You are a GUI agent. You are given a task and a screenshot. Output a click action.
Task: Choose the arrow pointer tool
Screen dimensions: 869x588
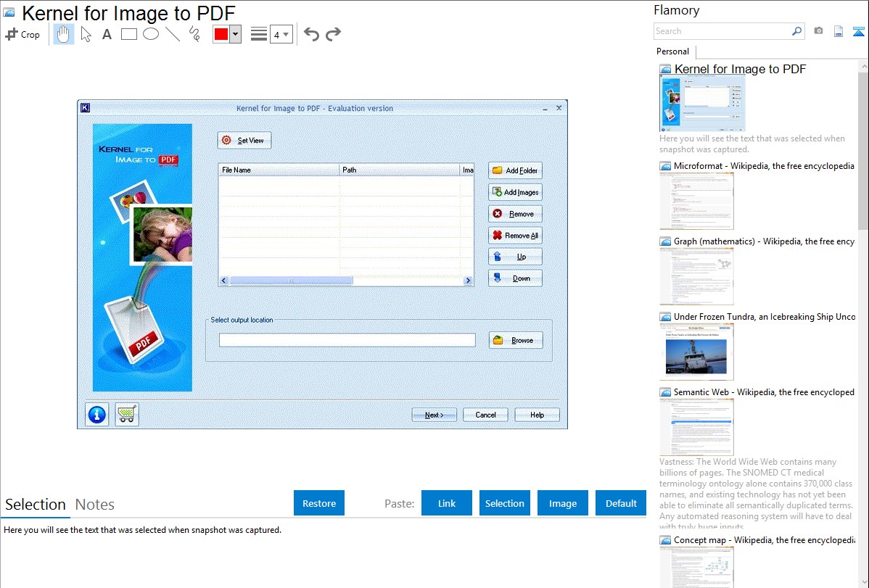coord(86,34)
